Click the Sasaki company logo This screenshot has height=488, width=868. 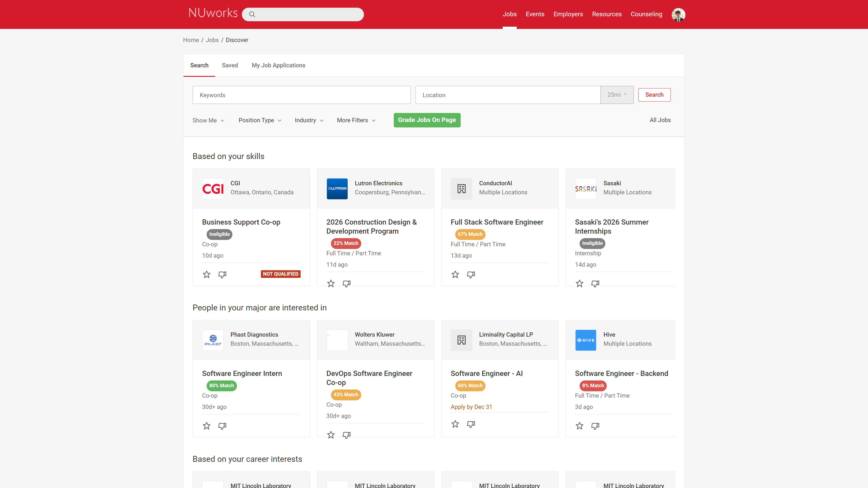pyautogui.click(x=586, y=189)
